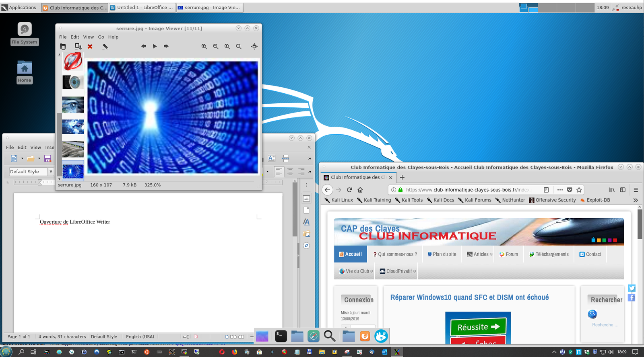Open a new tab in Firefox
644x357 pixels.
pos(402,177)
